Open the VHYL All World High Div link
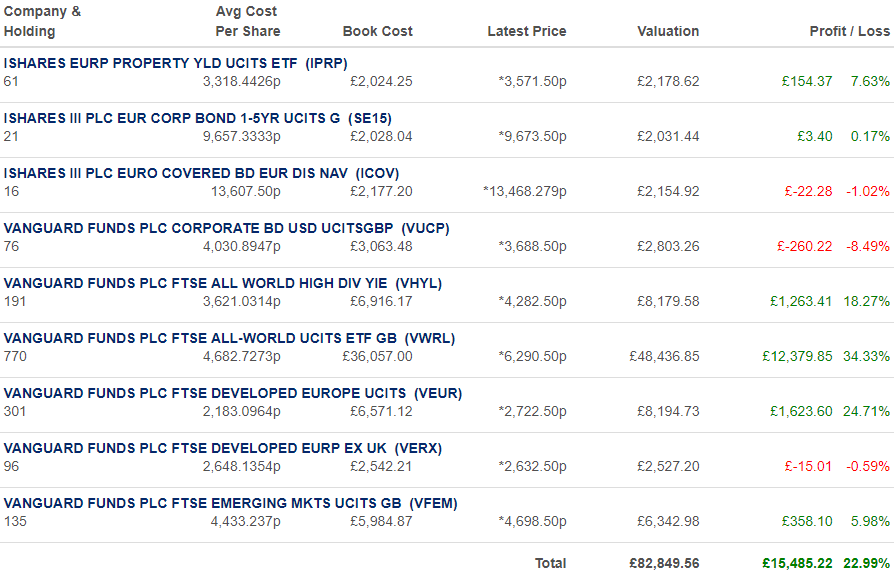894x573 pixels. [x=223, y=283]
